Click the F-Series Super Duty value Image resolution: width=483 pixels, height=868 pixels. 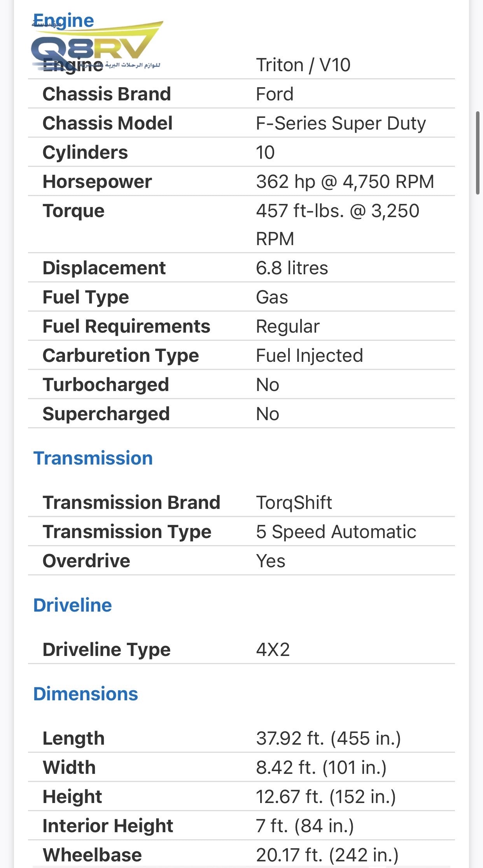(341, 123)
